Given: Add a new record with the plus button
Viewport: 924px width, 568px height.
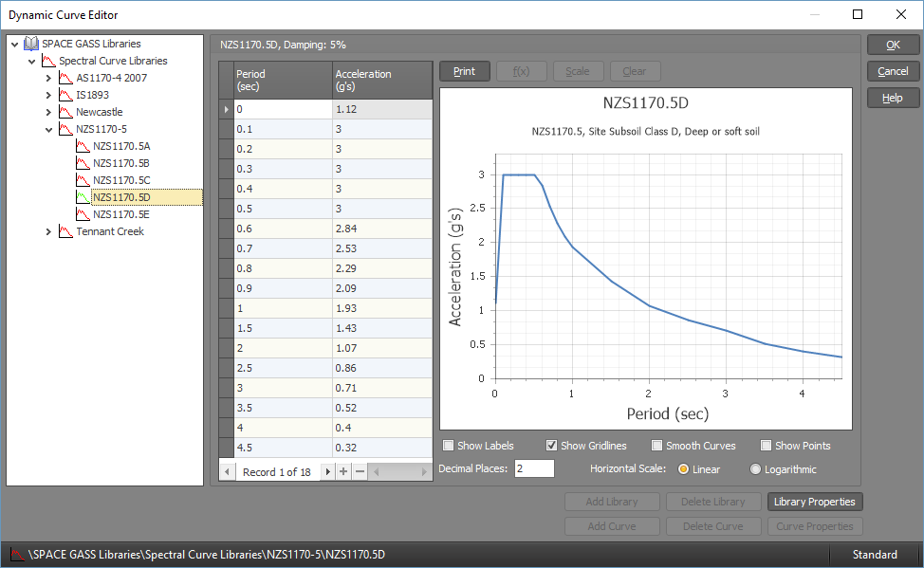Looking at the screenshot, I should (x=343, y=472).
